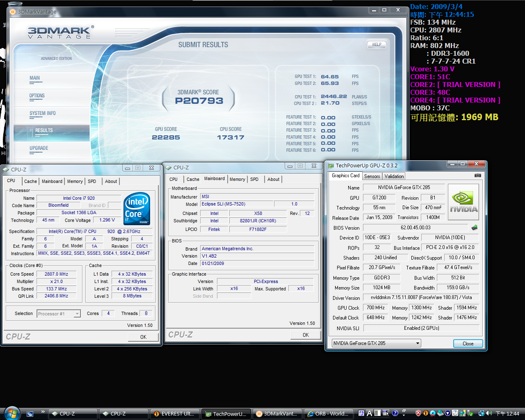525x420 pixels.
Task: Click the BIOS Version field 62.00.45.00.03
Action: tap(415, 228)
